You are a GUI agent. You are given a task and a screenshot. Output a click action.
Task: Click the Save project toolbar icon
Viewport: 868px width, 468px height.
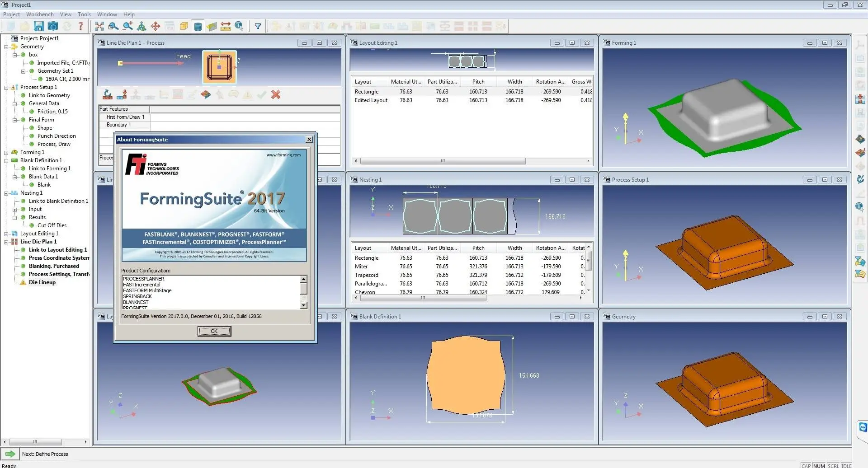click(x=39, y=26)
